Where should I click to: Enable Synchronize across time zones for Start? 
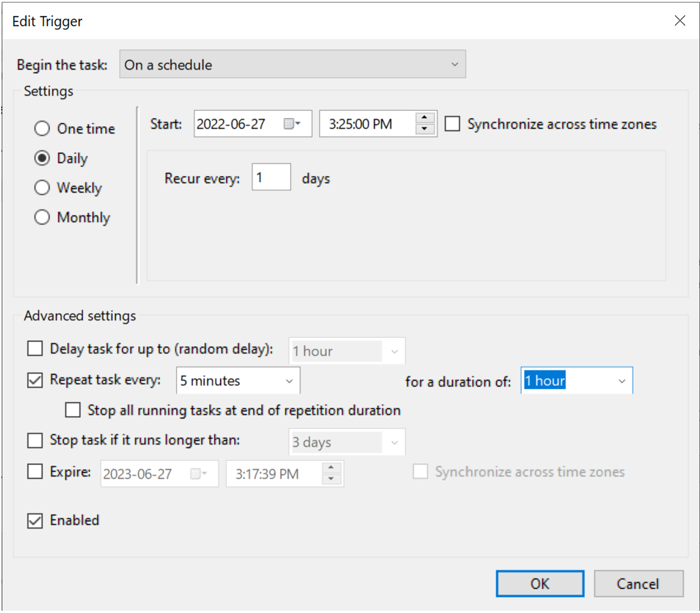452,124
